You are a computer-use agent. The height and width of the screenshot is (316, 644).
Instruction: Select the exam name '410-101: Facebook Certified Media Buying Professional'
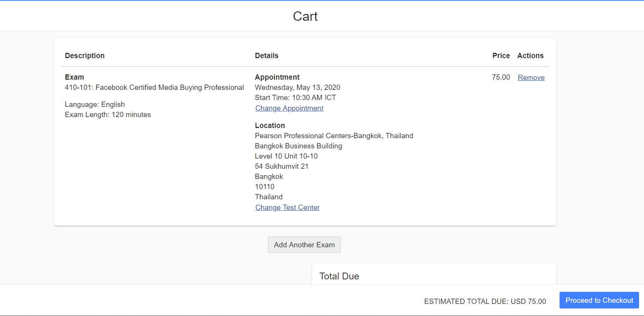pos(154,88)
